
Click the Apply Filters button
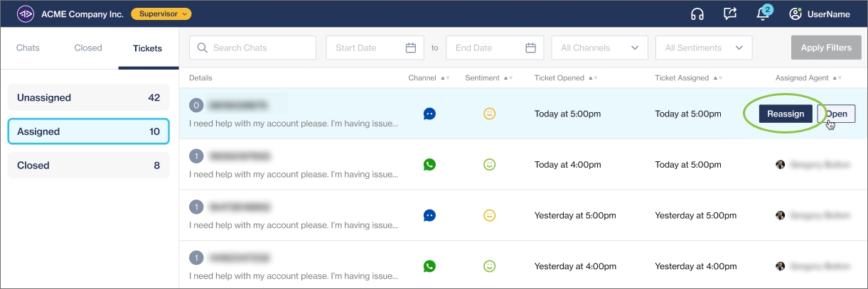coord(826,48)
